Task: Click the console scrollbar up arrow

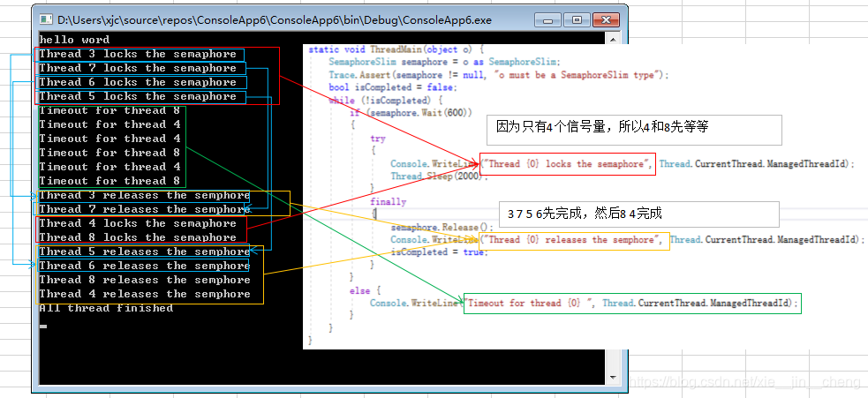Action: (x=612, y=40)
